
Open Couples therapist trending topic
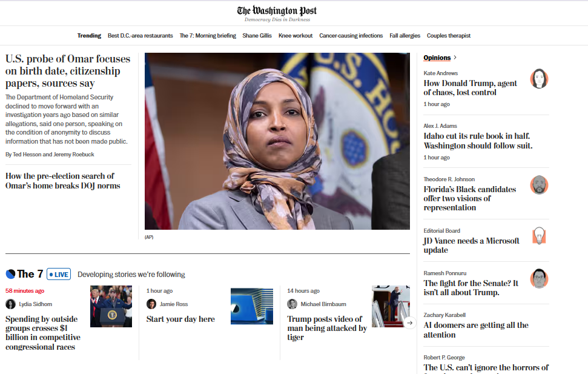449,36
